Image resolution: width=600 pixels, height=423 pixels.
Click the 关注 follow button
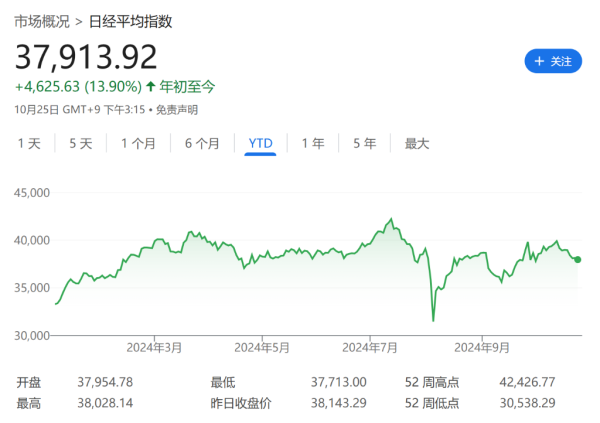[x=553, y=61]
